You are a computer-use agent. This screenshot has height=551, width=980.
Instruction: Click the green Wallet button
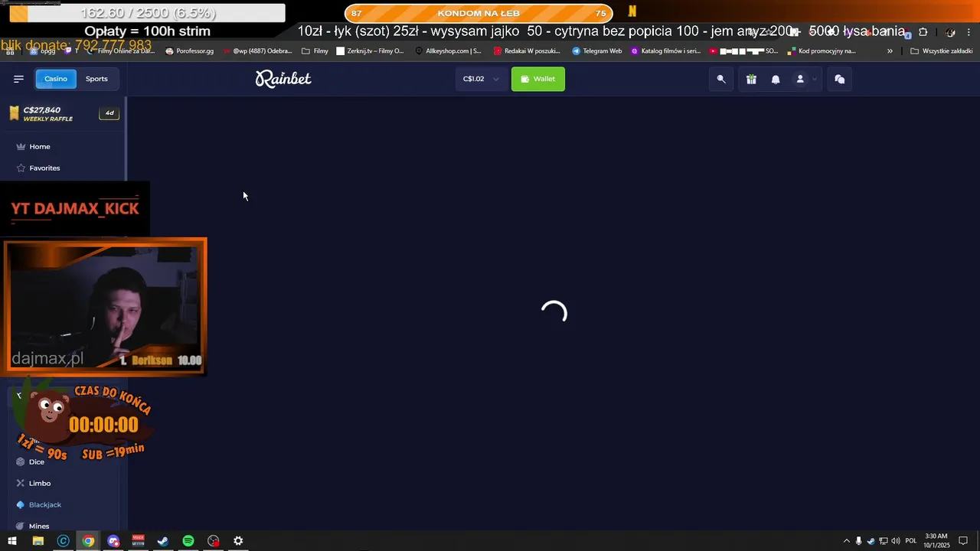tap(538, 79)
